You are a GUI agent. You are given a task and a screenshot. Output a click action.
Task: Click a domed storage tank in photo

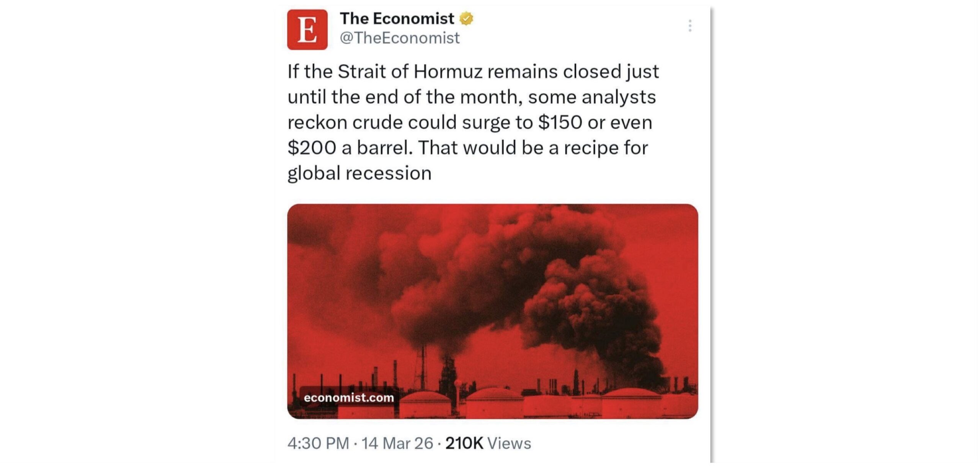point(494,402)
